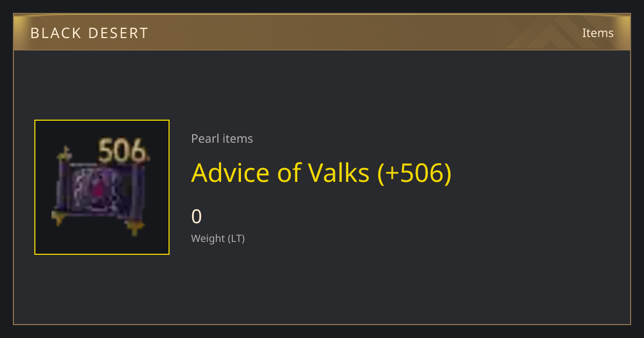
Task: Click the word DESERT in the header
Action: pos(120,33)
